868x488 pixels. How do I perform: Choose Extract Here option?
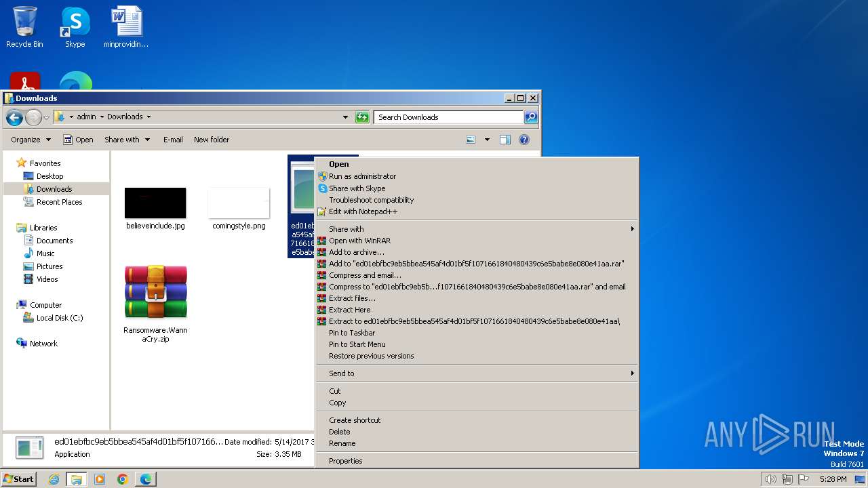(x=477, y=310)
